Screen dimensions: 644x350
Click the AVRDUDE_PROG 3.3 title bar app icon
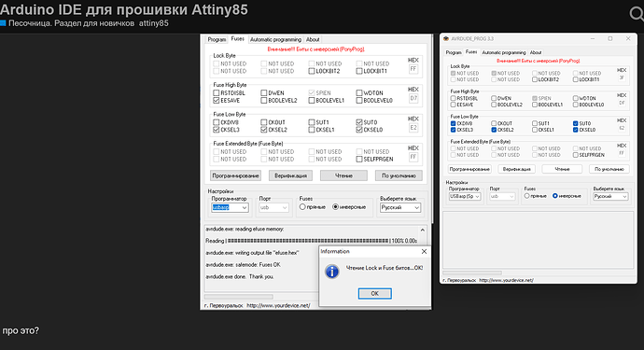[446, 38]
